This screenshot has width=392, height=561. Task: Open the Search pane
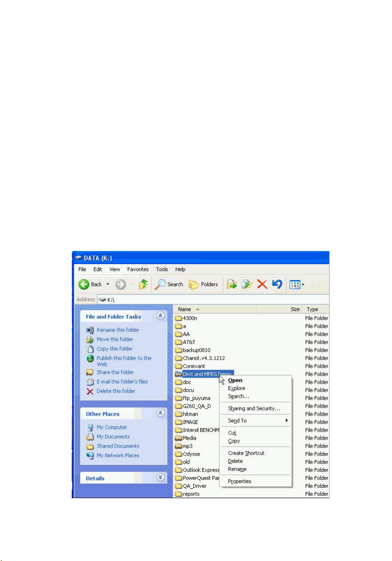[x=169, y=284]
